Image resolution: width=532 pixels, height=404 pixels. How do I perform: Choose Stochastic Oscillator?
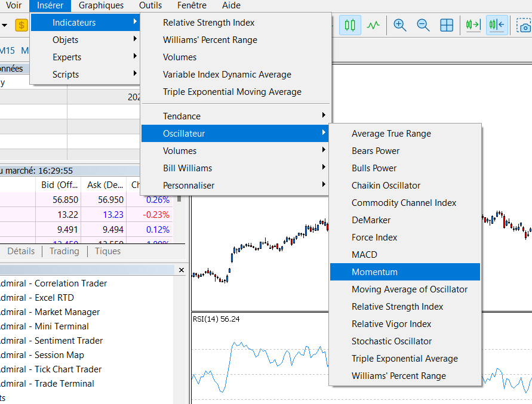tap(405, 341)
